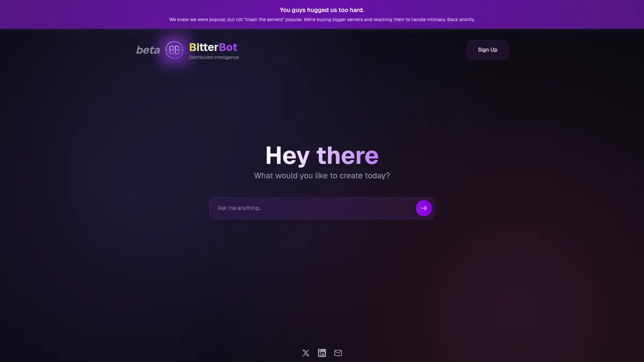Open the LinkedIn social icon
The height and width of the screenshot is (362, 644).
(x=321, y=352)
